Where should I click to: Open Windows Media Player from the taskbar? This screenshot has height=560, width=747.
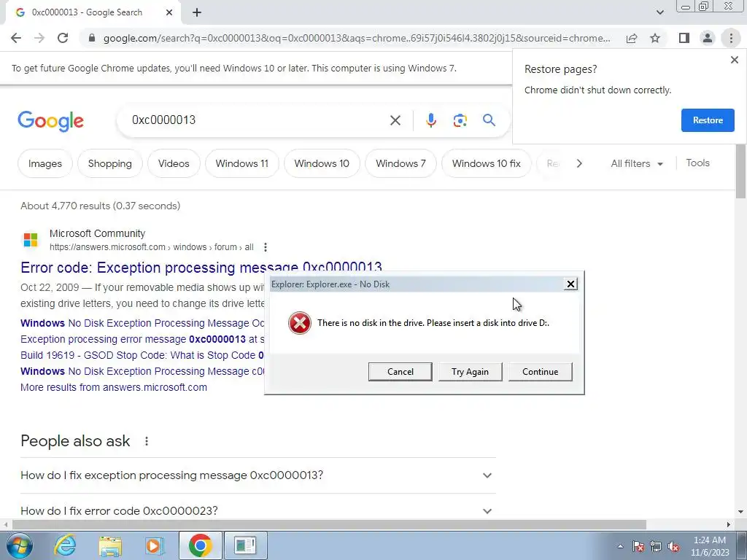[155, 545]
